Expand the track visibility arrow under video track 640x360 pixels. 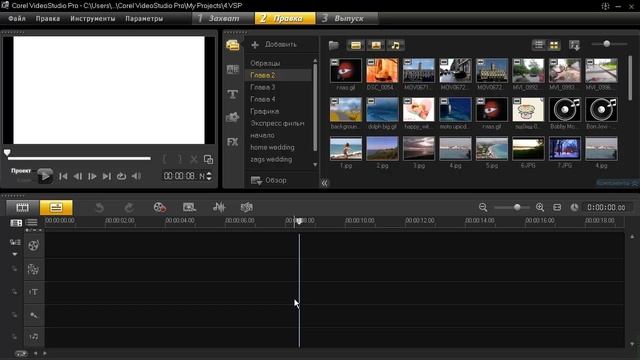coord(15,254)
